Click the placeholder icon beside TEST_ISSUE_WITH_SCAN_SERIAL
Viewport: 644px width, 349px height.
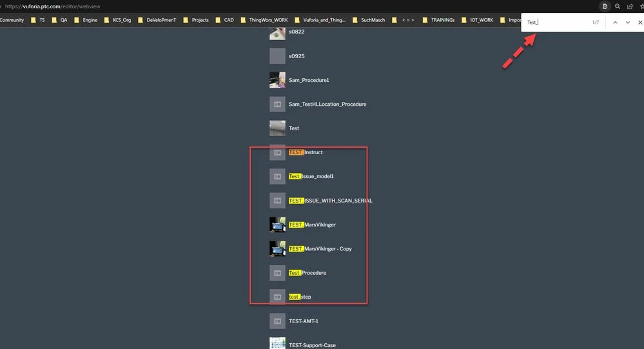click(277, 201)
